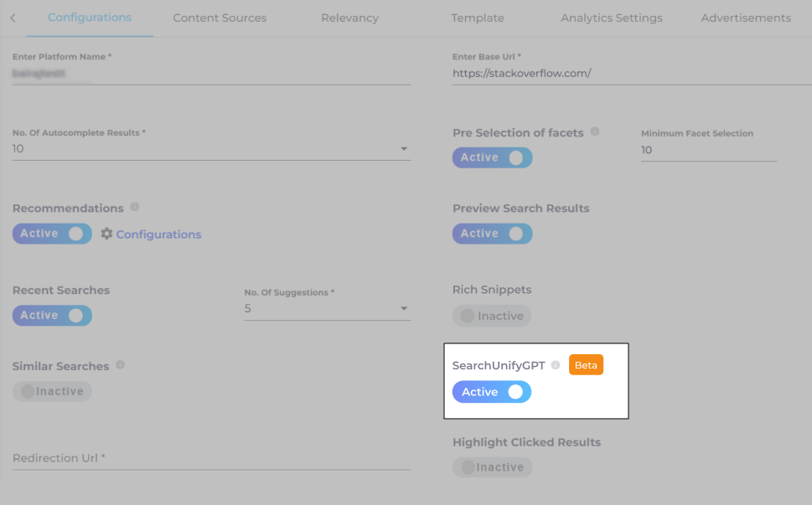Screen dimensions: 812x505
Task: Open the Relevancy tab
Action: tap(349, 18)
